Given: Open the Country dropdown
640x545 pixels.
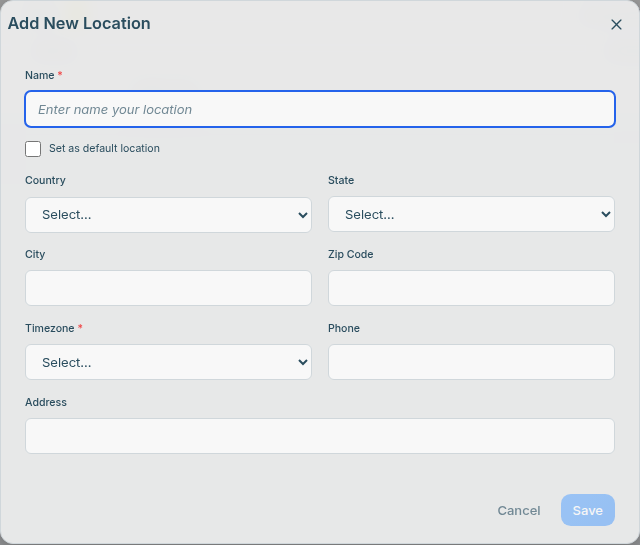Looking at the screenshot, I should 168,215.
